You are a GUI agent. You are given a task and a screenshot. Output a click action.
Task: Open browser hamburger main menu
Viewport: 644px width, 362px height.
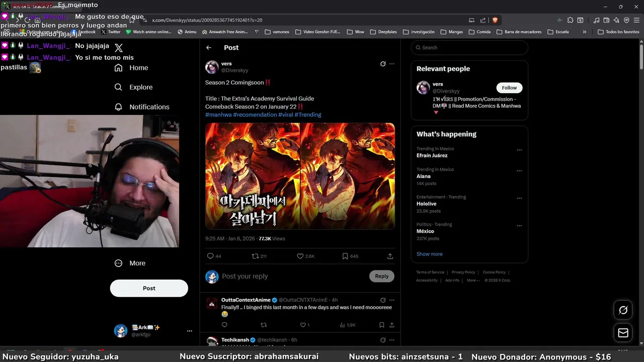point(636,20)
